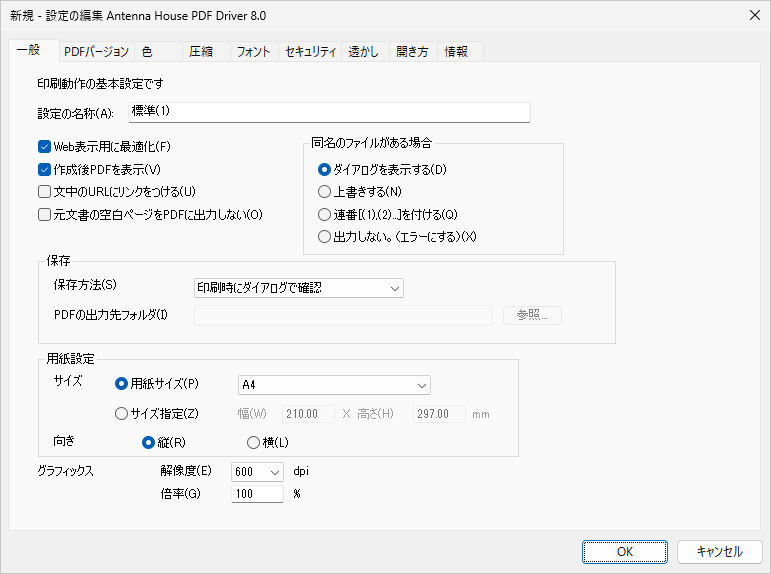Switch to the 透かし tab
771x574 pixels.
click(x=362, y=51)
